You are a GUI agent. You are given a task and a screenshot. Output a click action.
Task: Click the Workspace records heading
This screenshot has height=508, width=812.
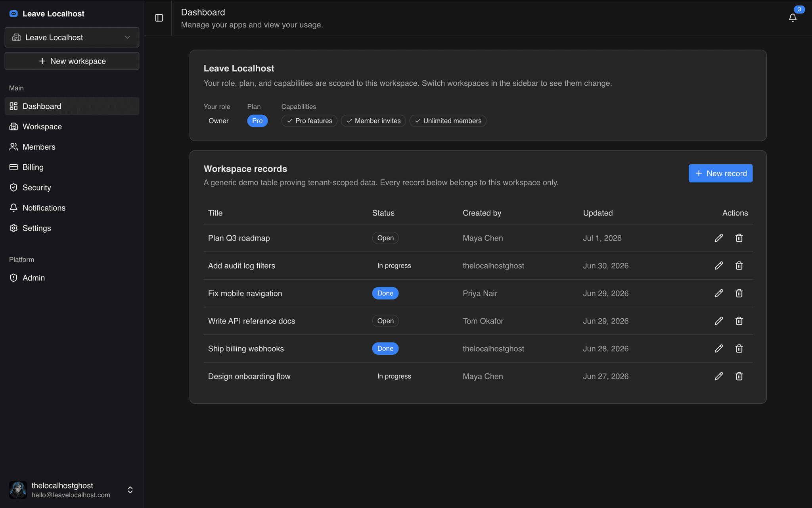point(245,169)
